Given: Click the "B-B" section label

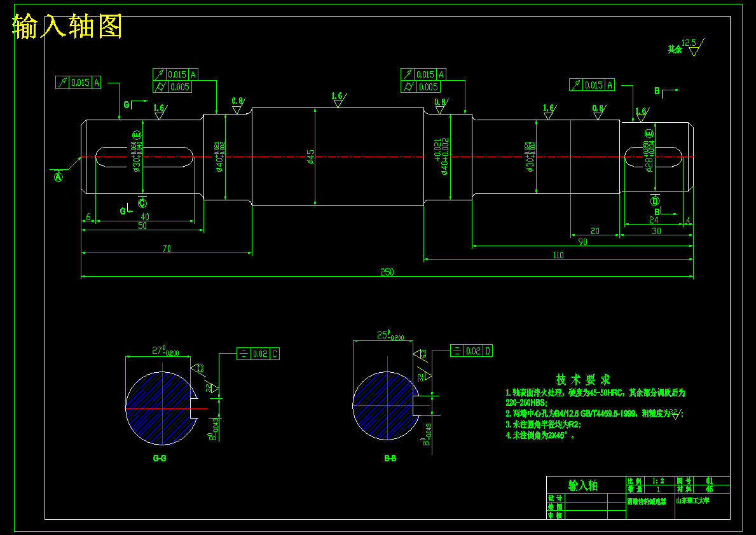Looking at the screenshot, I should pyautogui.click(x=390, y=458).
